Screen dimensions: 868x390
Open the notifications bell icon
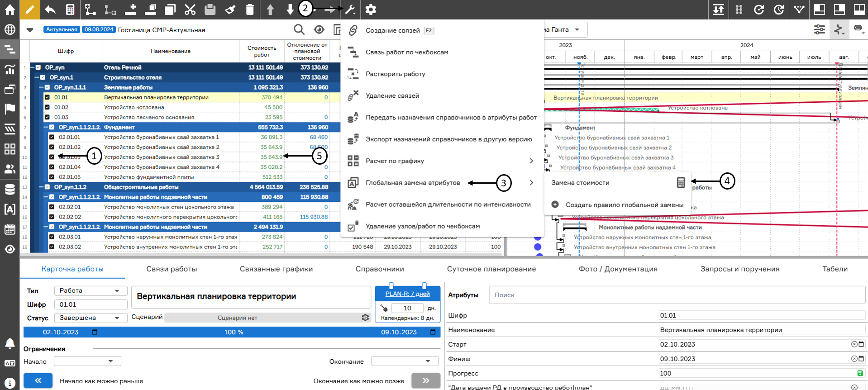(10, 343)
